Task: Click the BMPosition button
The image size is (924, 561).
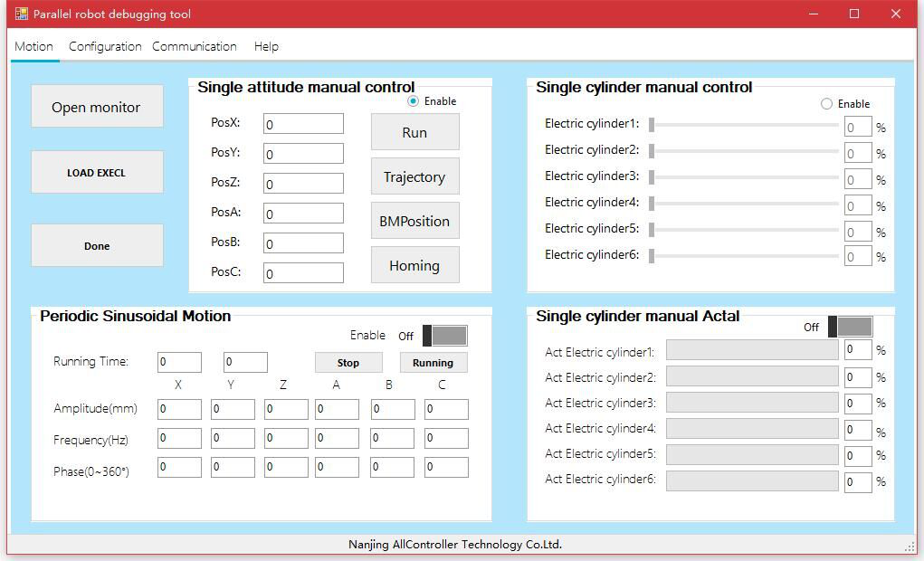Action: [414, 221]
